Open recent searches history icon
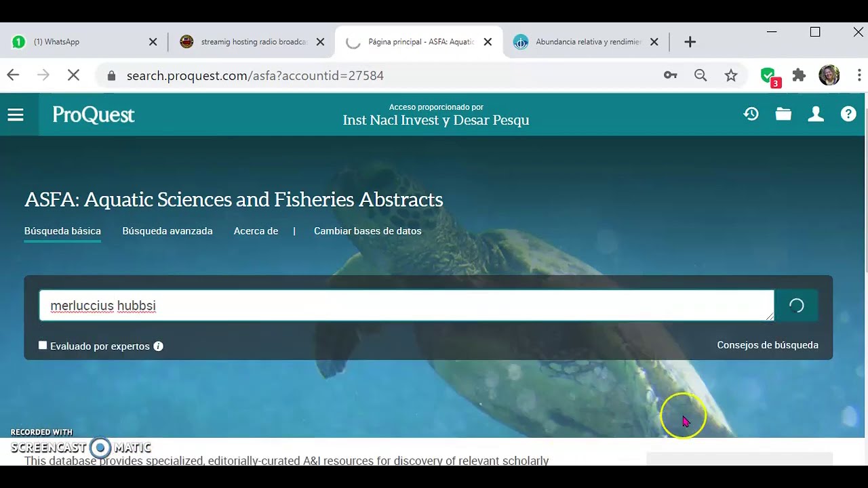The height and width of the screenshot is (488, 868). [751, 115]
